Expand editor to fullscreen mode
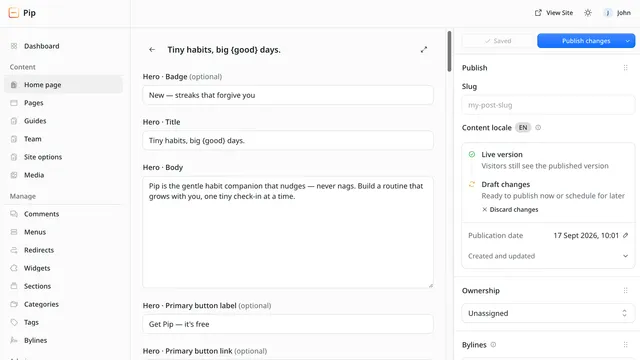 coord(424,50)
